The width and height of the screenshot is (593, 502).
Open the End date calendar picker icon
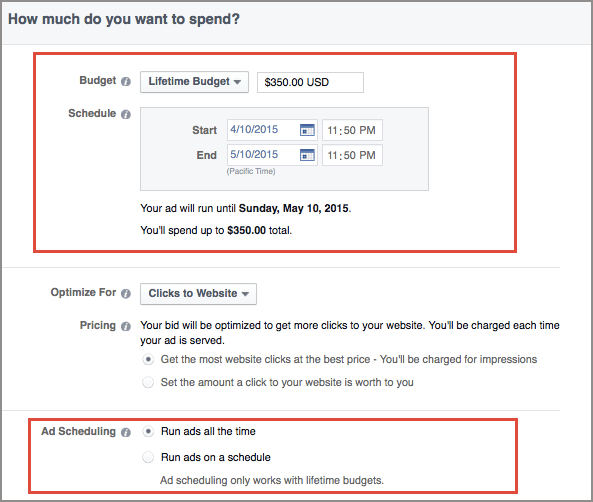(x=307, y=155)
